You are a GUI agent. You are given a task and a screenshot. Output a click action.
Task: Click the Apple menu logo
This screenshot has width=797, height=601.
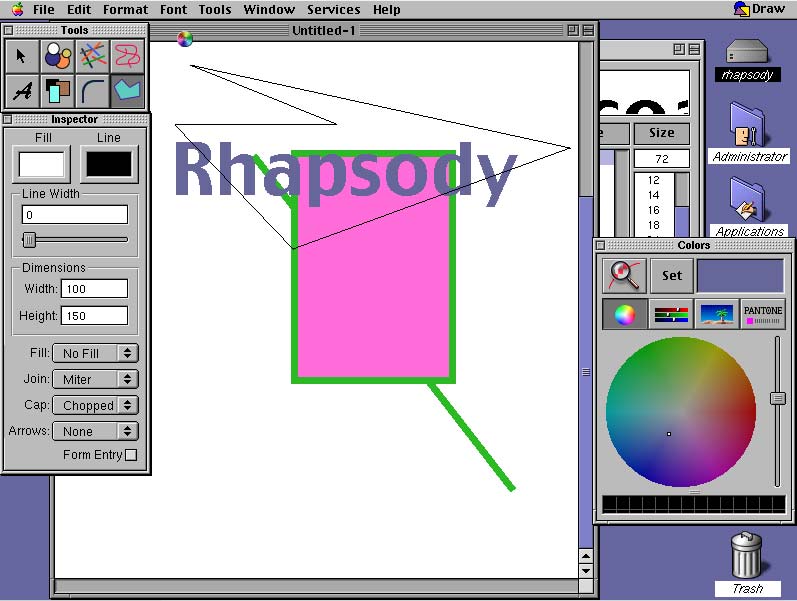(x=18, y=9)
